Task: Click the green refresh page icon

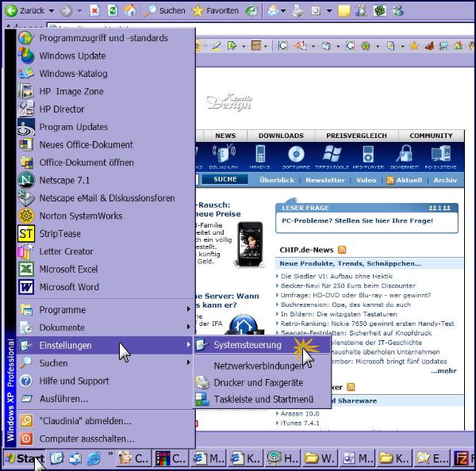Action: [x=113, y=11]
